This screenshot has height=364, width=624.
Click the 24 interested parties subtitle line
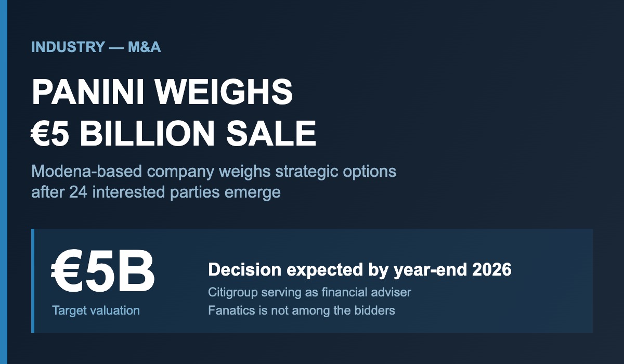[155, 192]
